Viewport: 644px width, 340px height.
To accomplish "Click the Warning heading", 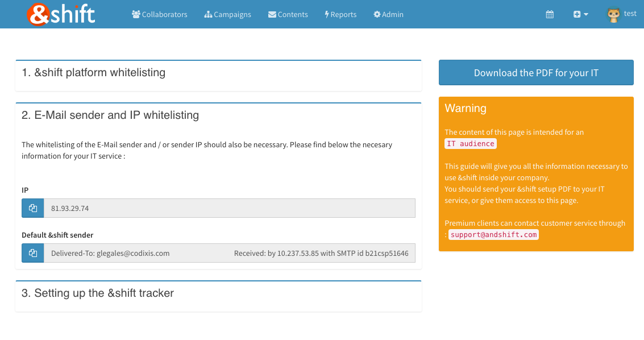I will tap(466, 108).
